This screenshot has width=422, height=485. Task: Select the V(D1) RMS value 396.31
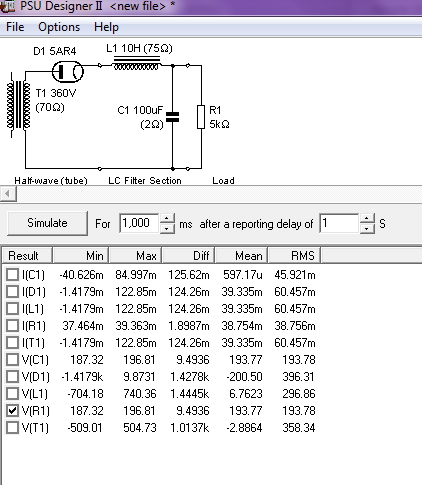tap(298, 377)
